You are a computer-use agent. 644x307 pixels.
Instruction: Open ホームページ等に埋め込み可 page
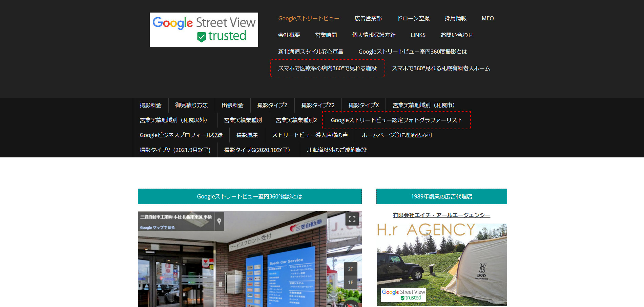point(397,135)
